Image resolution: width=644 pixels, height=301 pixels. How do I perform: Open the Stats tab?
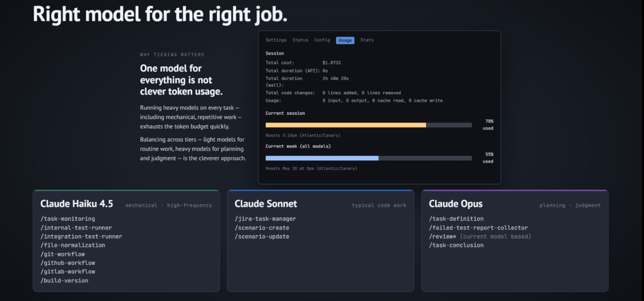coord(367,40)
